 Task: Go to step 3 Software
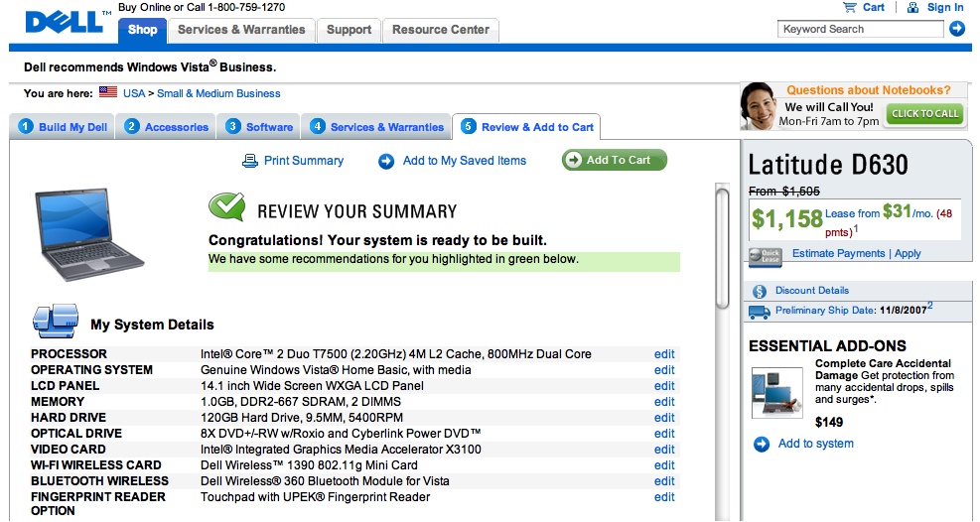click(x=259, y=127)
